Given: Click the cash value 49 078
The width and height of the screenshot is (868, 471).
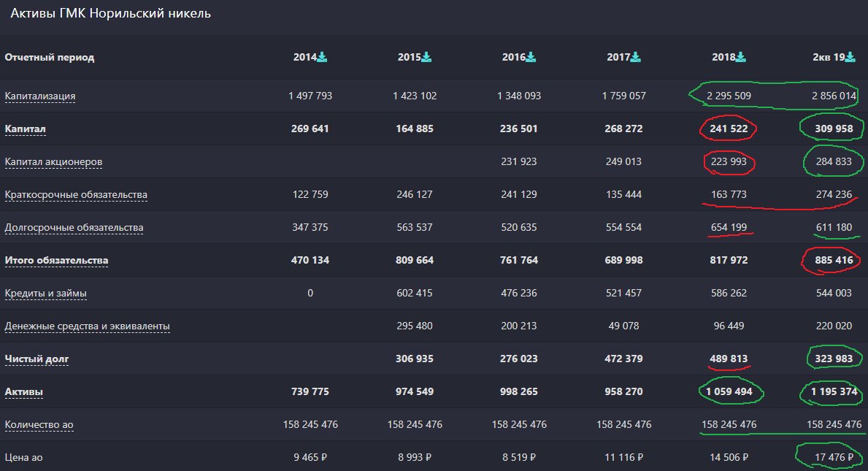Looking at the screenshot, I should point(624,326).
